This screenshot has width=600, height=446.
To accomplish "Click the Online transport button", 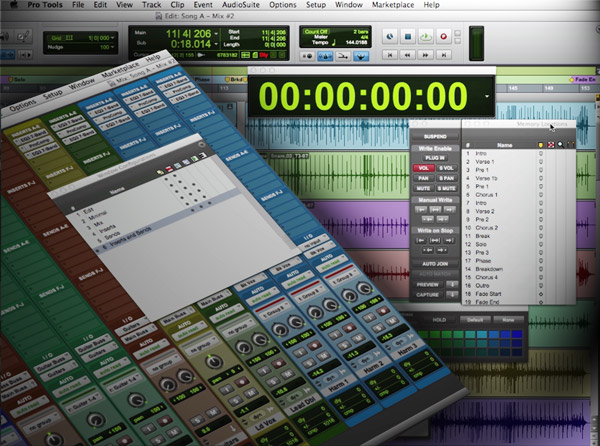I will click(390, 37).
